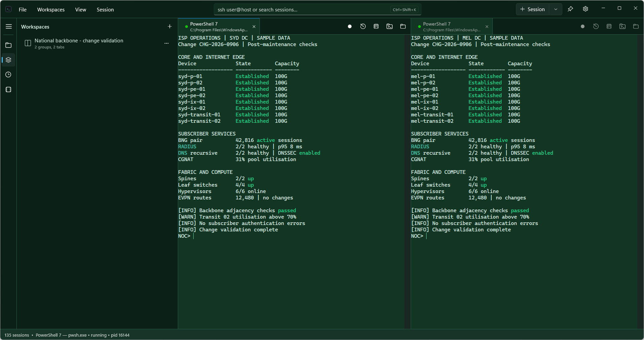The width and height of the screenshot is (644, 340).
Task: Click the Workspaces panel heading
Action: click(35, 27)
